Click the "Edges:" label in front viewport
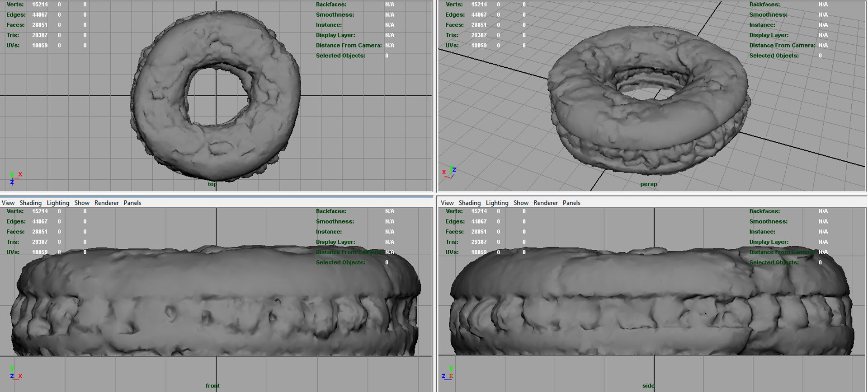The height and width of the screenshot is (392, 868). click(x=16, y=222)
